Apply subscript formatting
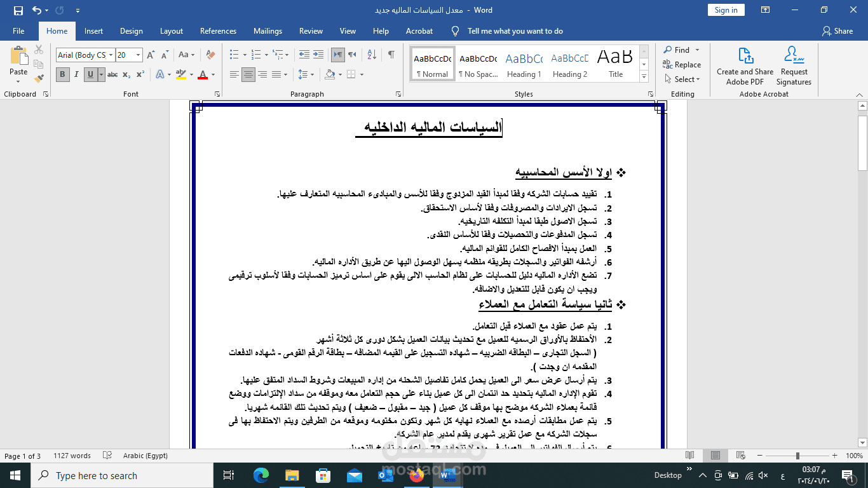The image size is (868, 488). coord(126,74)
